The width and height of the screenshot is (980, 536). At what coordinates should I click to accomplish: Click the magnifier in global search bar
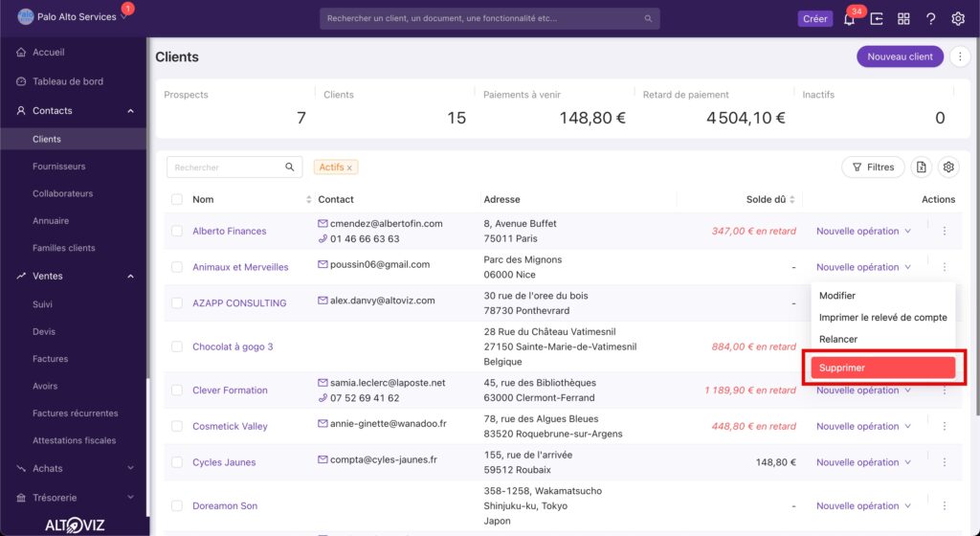pyautogui.click(x=648, y=19)
